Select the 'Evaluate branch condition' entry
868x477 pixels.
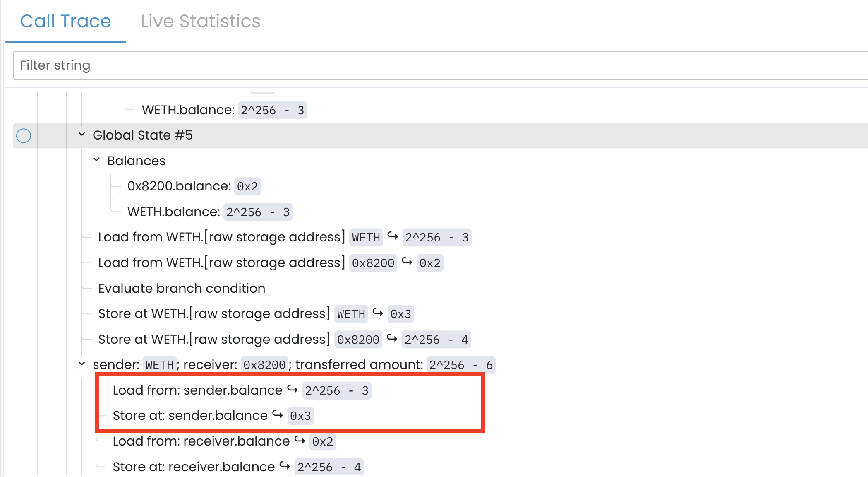coord(182,288)
